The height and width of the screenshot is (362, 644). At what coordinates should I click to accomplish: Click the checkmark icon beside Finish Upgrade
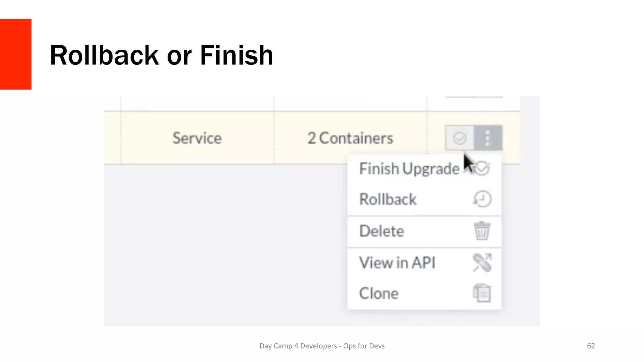click(482, 168)
